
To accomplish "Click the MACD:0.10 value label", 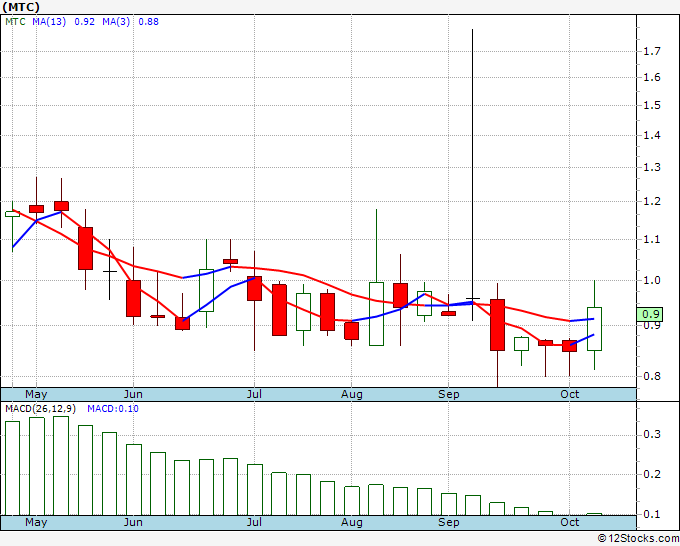I will (112, 409).
